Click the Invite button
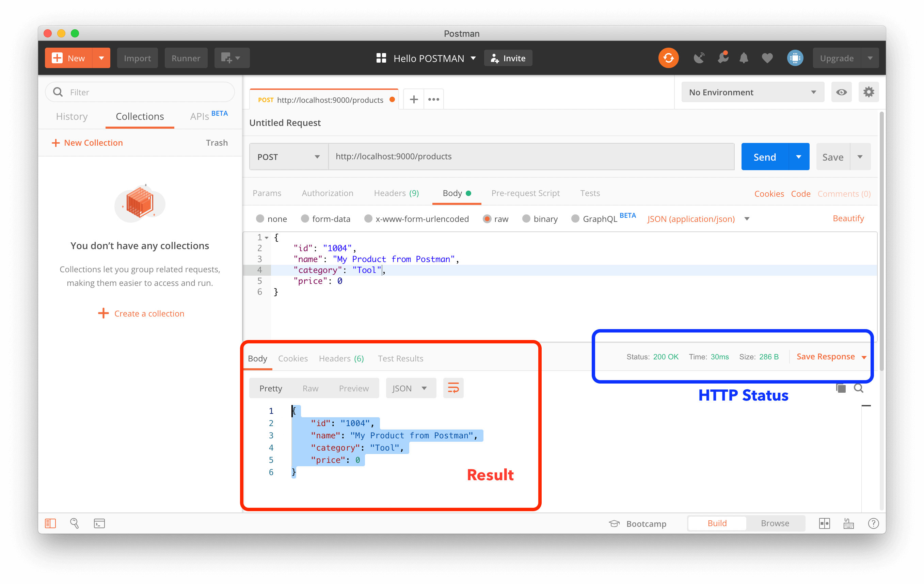The height and width of the screenshot is (584, 924). pyautogui.click(x=508, y=58)
